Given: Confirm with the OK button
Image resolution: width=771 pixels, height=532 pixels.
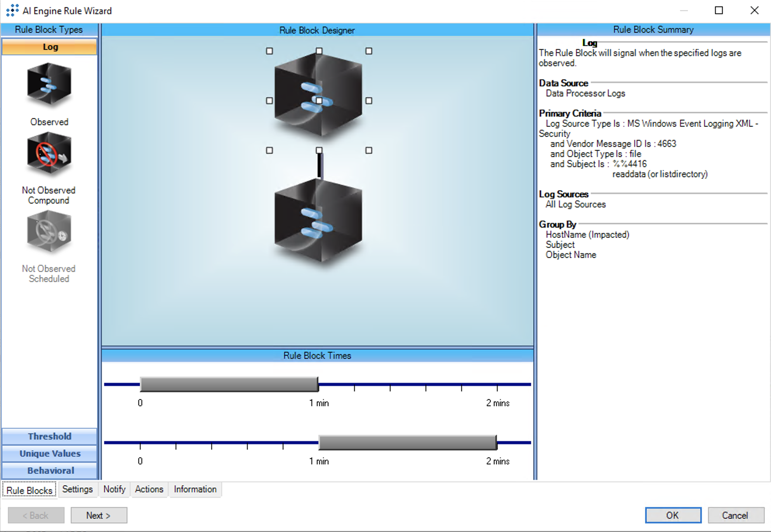Looking at the screenshot, I should 673,515.
